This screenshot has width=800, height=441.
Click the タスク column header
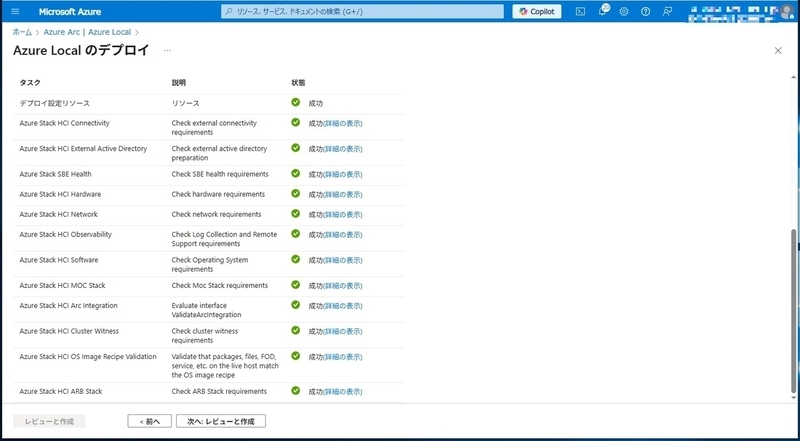[x=30, y=83]
